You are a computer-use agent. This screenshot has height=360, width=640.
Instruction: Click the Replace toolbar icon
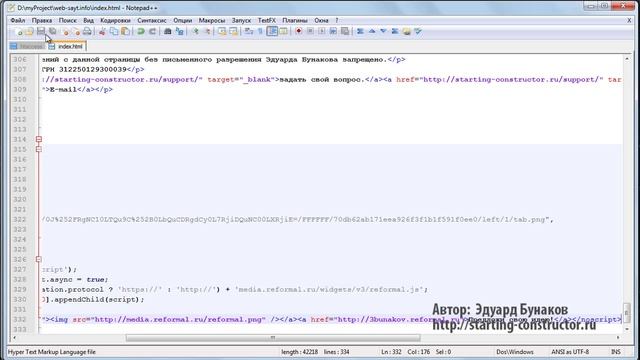click(179, 31)
